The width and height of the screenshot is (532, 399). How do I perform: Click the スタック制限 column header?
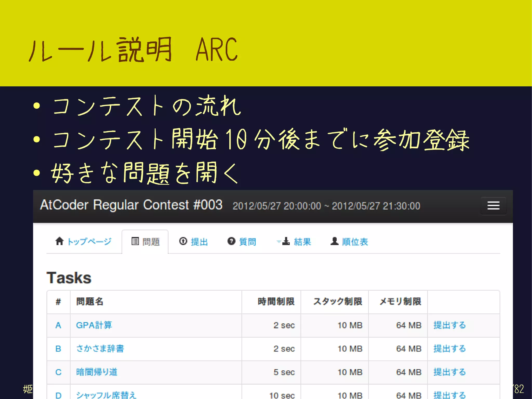tap(338, 302)
